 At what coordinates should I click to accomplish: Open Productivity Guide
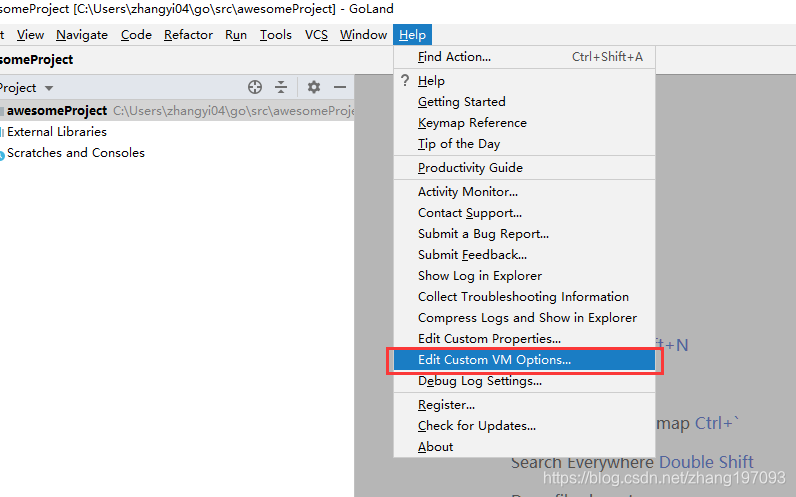(524, 168)
